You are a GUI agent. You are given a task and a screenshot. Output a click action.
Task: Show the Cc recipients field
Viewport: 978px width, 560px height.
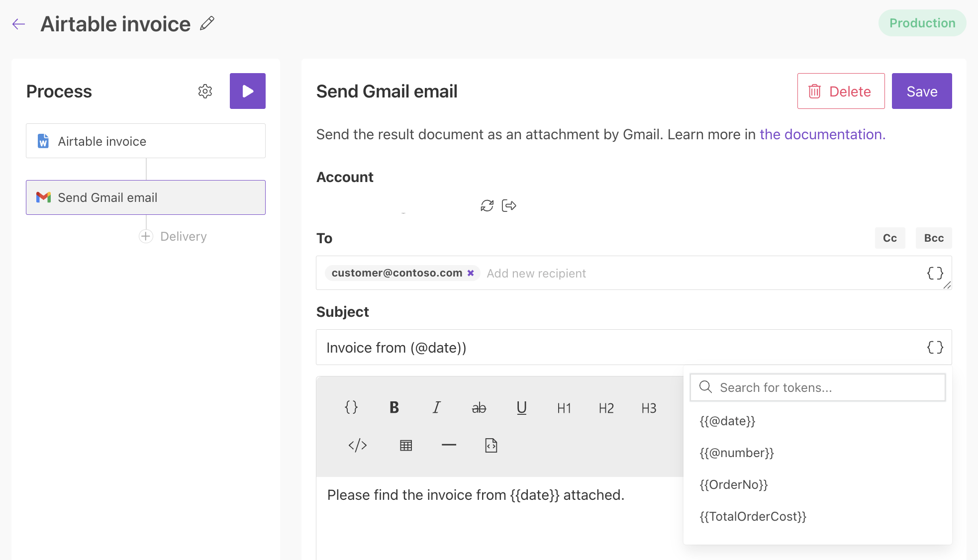pos(890,238)
